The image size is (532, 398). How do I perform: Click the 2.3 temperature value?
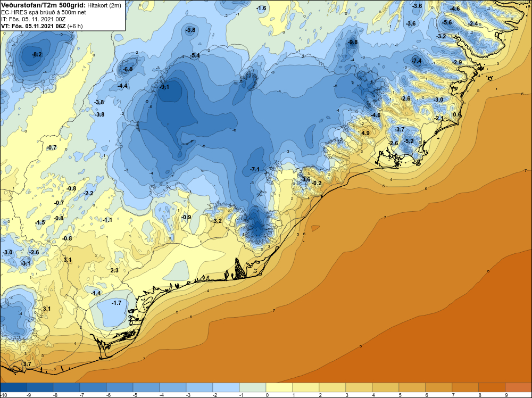[x=114, y=270]
